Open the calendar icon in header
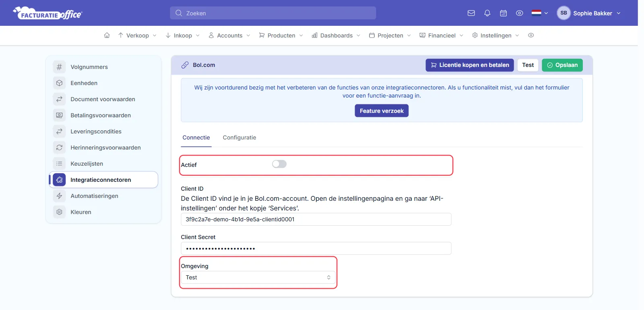This screenshot has height=310, width=644. [x=503, y=13]
